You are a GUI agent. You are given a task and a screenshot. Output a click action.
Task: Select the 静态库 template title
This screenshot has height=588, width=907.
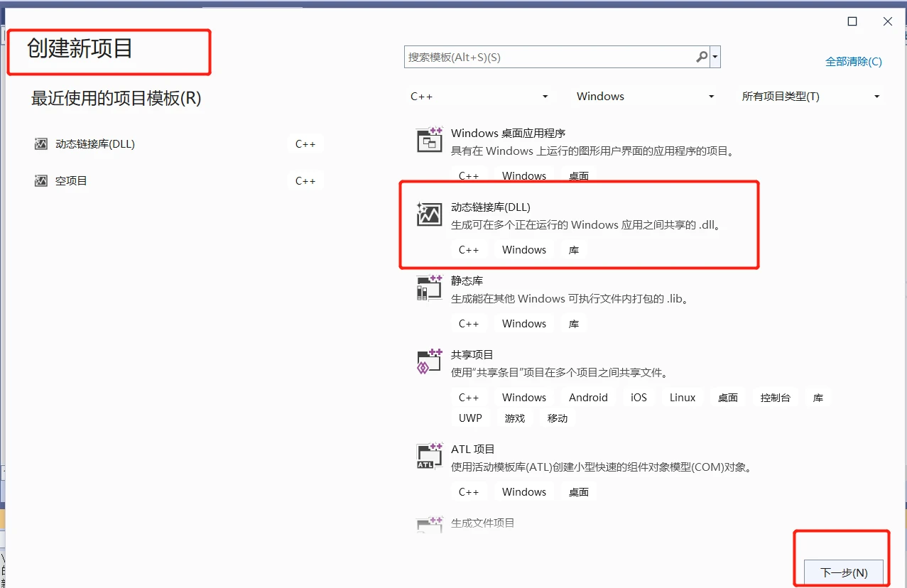(467, 281)
